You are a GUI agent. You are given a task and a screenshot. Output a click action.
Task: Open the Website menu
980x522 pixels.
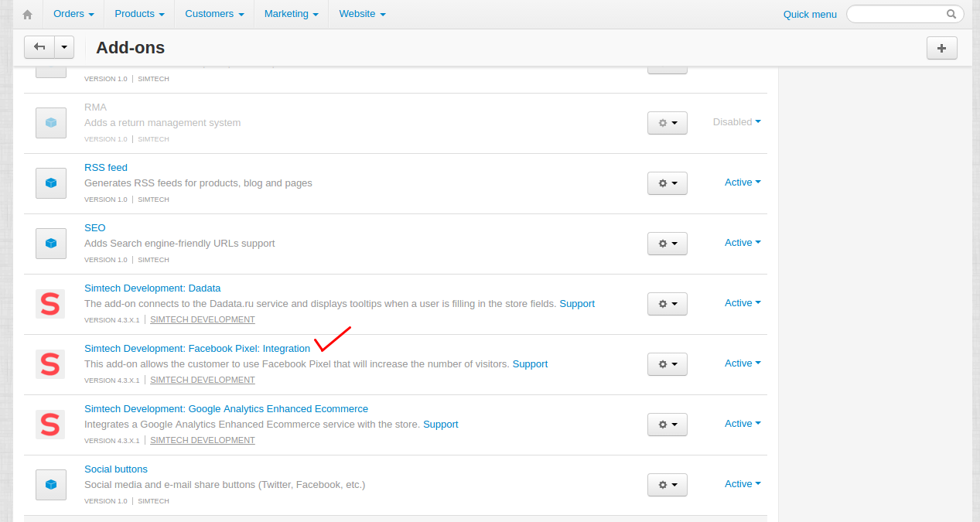(x=362, y=14)
